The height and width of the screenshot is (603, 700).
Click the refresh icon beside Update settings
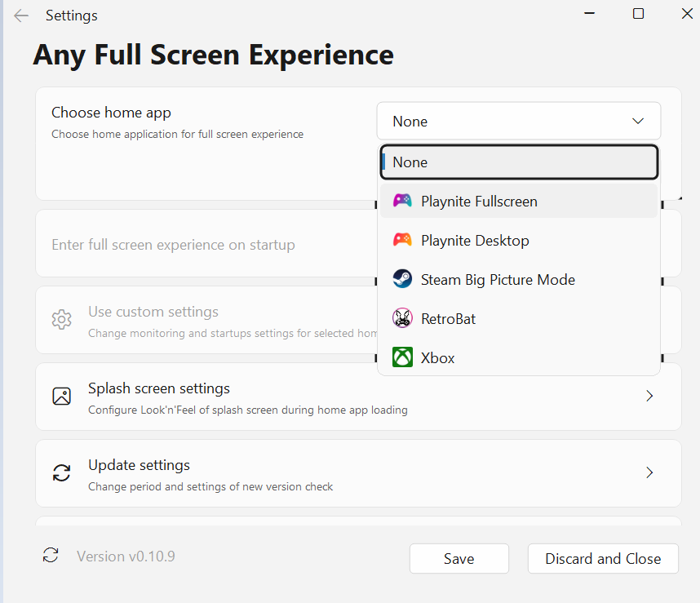[62, 472]
